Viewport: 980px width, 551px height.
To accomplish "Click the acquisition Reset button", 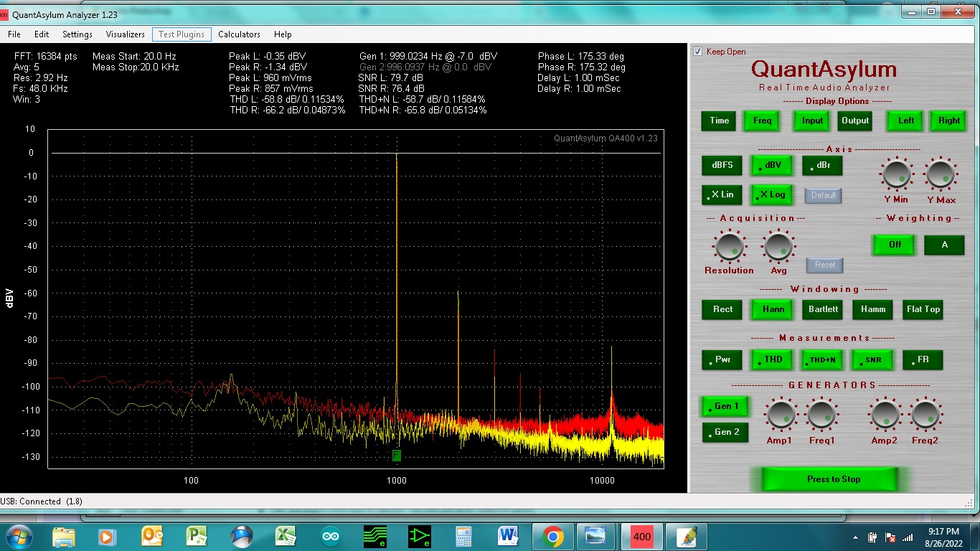I will coord(825,265).
